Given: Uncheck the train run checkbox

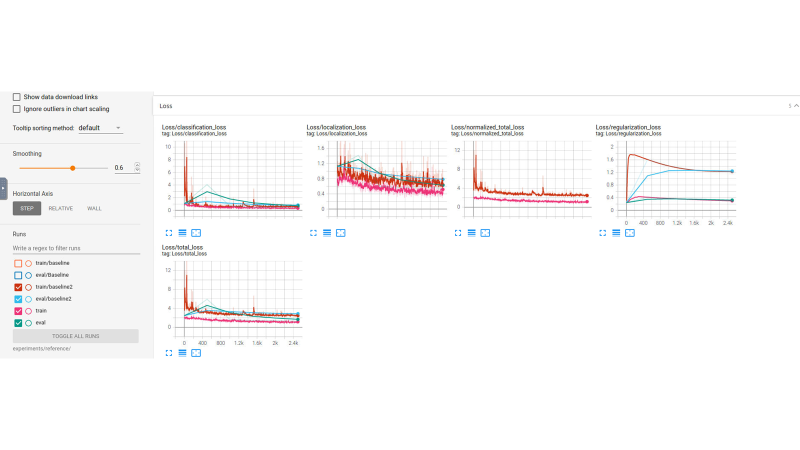Looking at the screenshot, I should click(18, 311).
